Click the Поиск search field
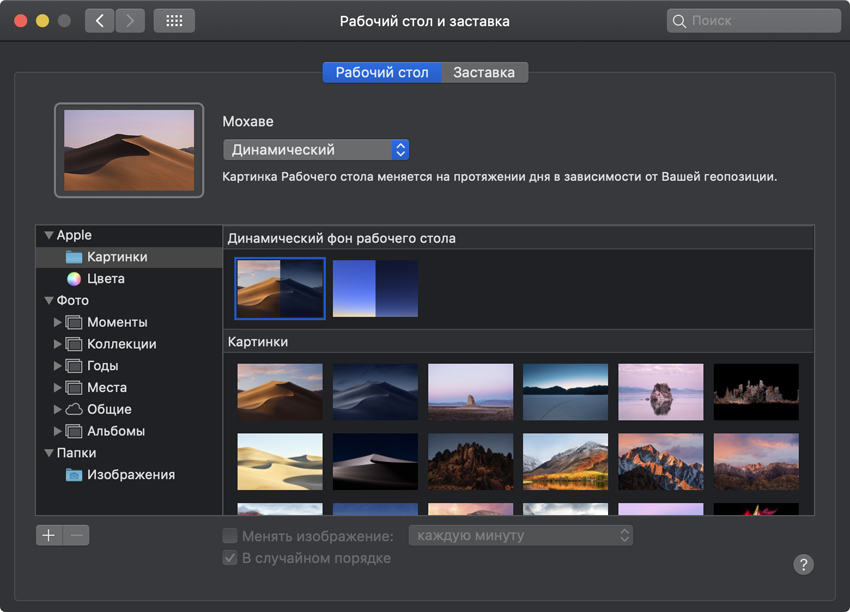 point(753,21)
